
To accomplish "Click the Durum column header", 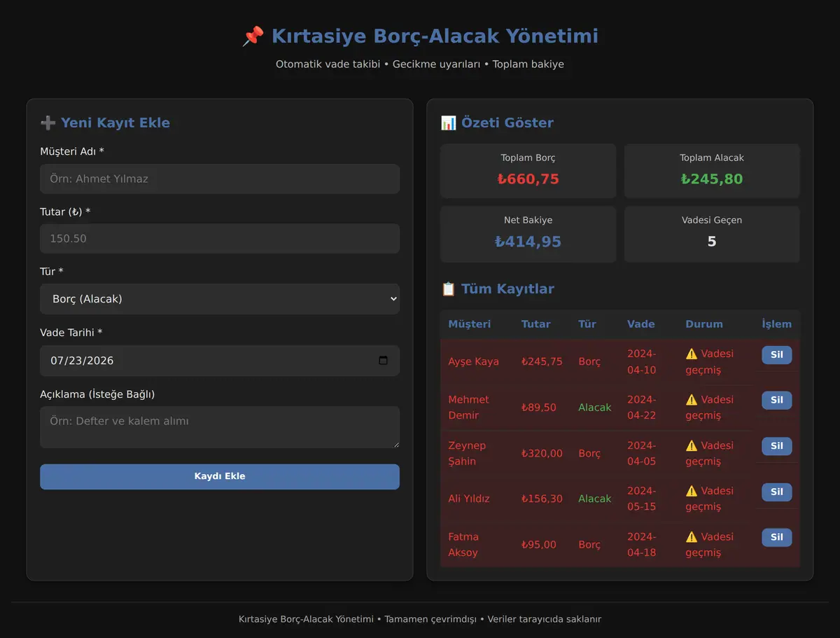I will click(x=704, y=324).
